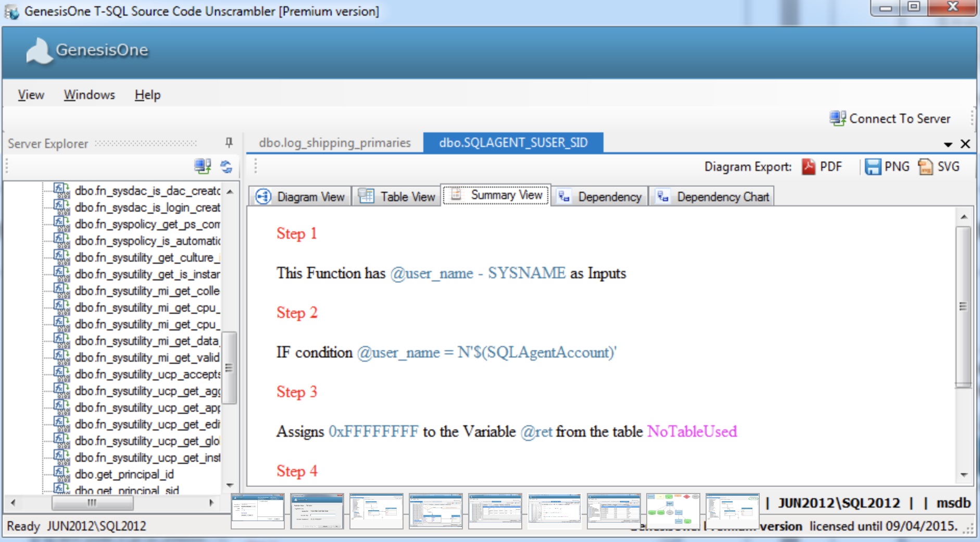
Task: Click the server connect icon in Server Explorer
Action: pos(203,167)
